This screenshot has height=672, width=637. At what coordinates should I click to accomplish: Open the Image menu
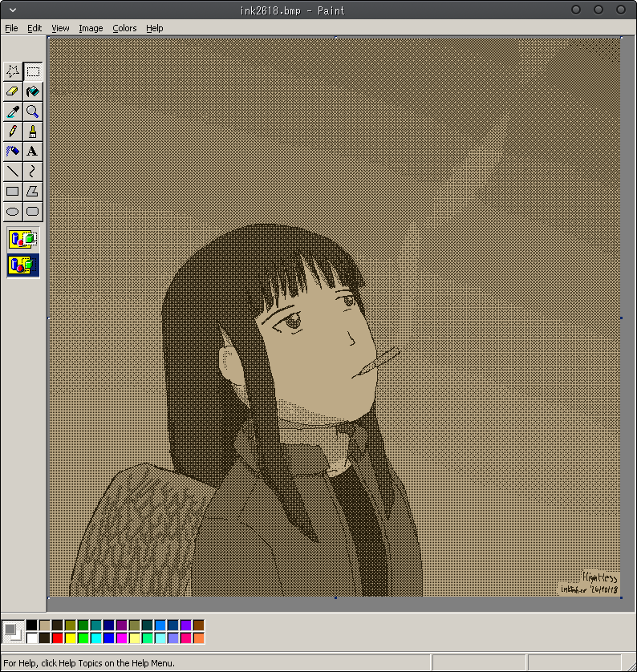91,28
